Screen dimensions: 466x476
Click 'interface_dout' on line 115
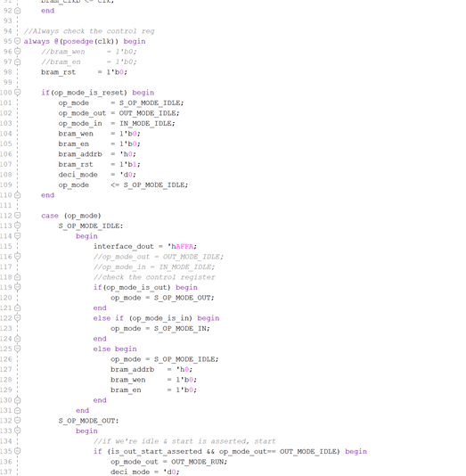[124, 247]
